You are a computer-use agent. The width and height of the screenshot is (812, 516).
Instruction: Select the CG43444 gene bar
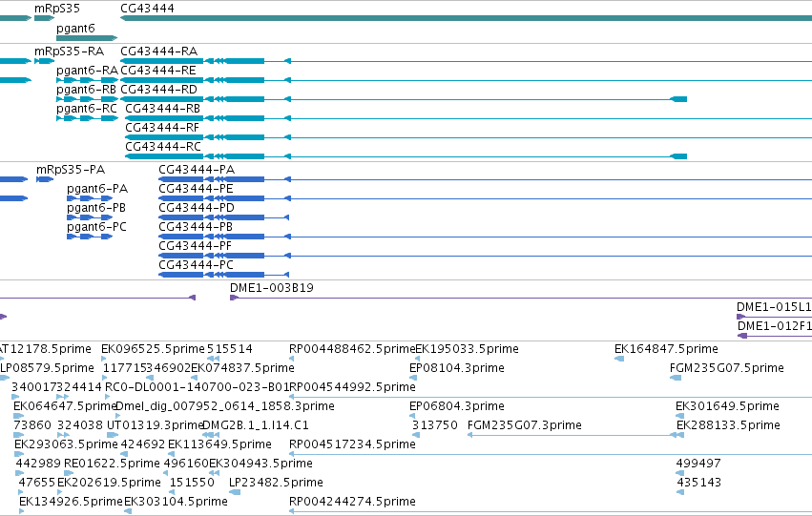[x=466, y=18]
